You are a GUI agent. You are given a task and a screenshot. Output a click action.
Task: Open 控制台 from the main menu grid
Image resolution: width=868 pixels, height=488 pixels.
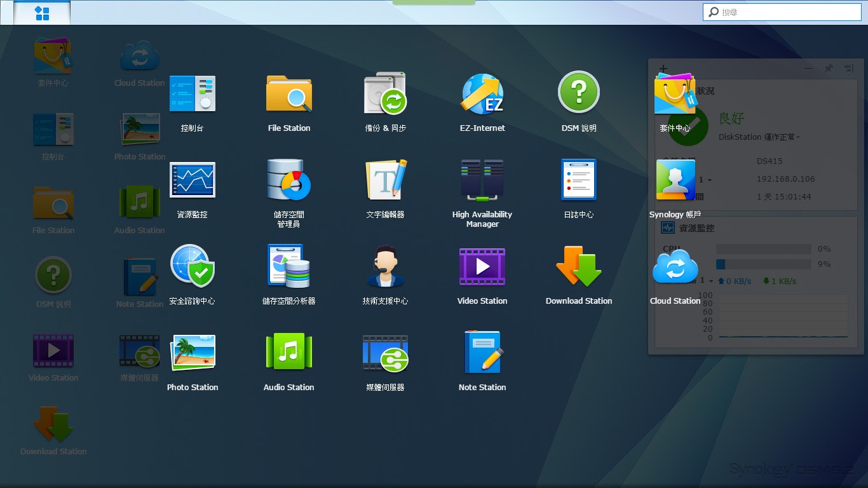pyautogui.click(x=193, y=104)
